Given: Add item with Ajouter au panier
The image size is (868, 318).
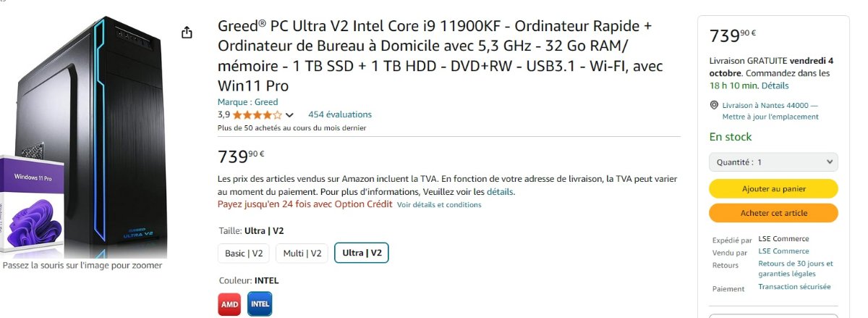Looking at the screenshot, I should (773, 188).
